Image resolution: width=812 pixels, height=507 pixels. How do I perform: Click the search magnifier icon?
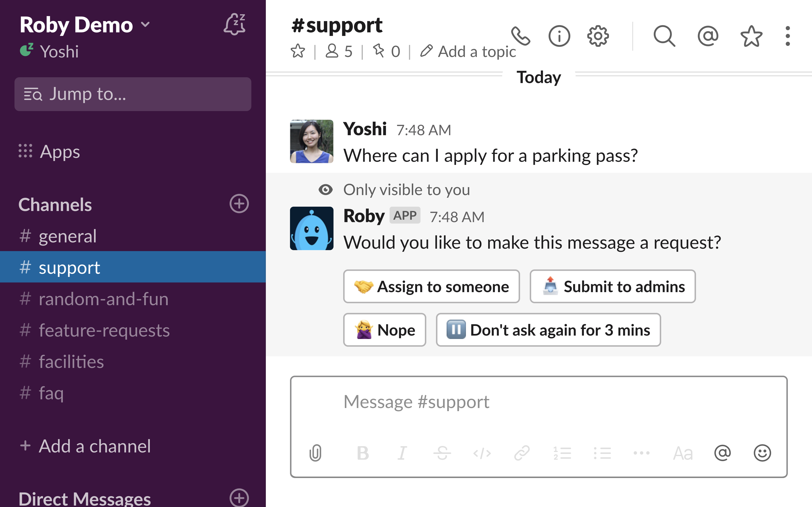click(x=664, y=36)
